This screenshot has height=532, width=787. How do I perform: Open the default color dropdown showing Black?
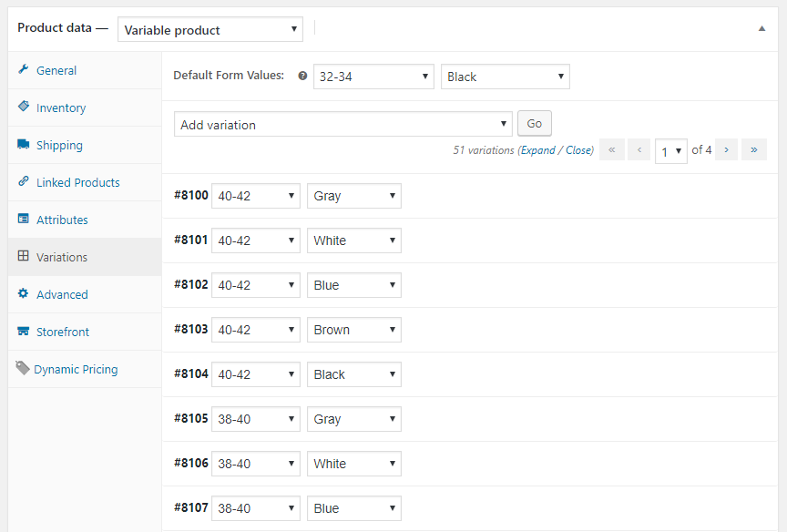(506, 77)
